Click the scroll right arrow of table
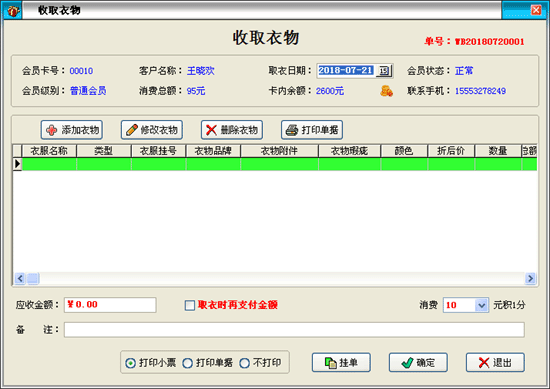 [530, 279]
